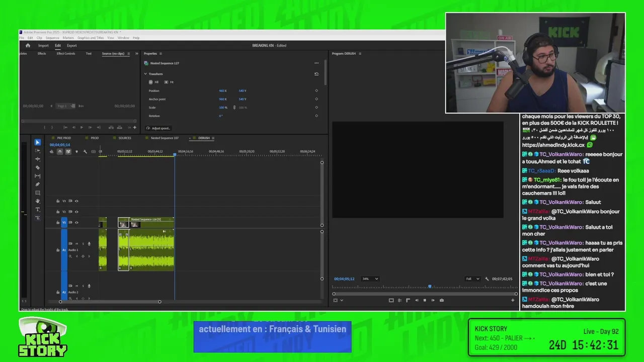Toggle Position keyframe diamond

coord(316,90)
